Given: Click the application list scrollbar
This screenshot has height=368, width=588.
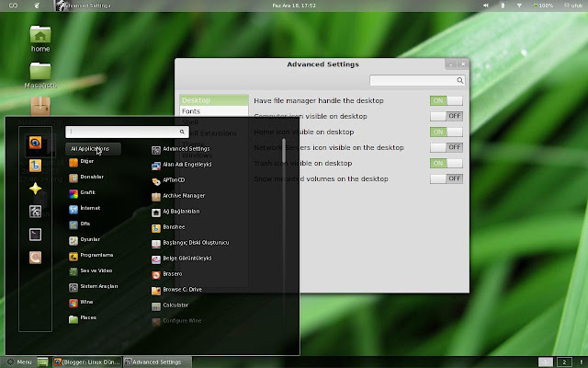Looking at the screenshot, I should pyautogui.click(x=284, y=150).
